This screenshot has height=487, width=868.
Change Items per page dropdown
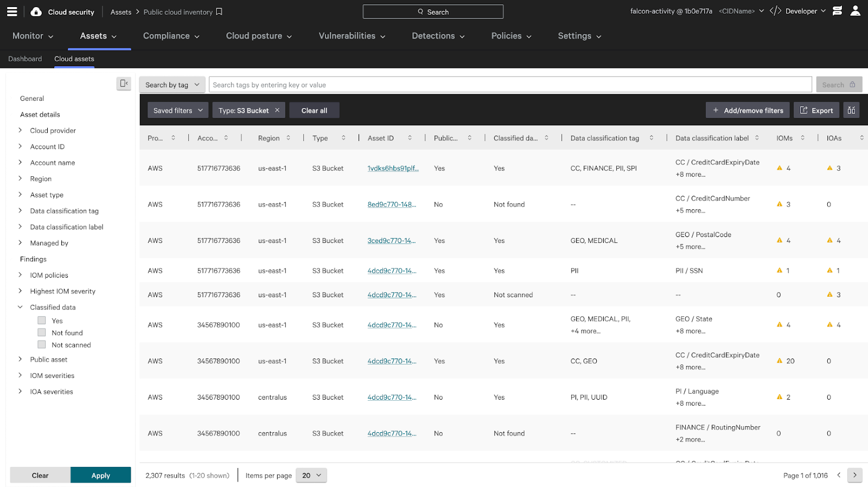311,475
